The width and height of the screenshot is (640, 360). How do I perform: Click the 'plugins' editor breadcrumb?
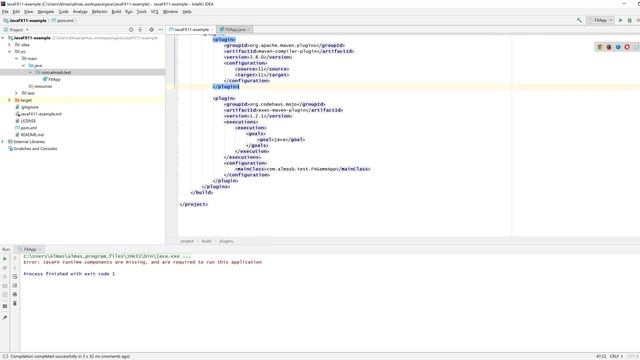click(x=226, y=241)
